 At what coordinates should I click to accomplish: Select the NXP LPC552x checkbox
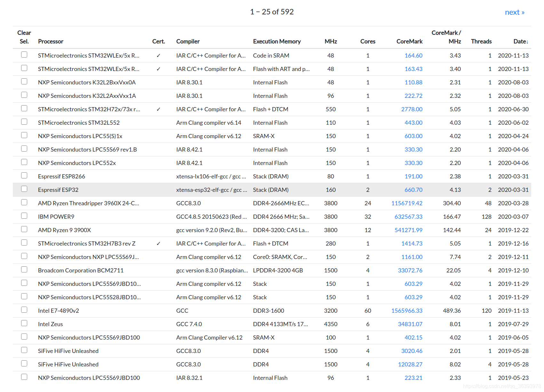click(x=24, y=162)
